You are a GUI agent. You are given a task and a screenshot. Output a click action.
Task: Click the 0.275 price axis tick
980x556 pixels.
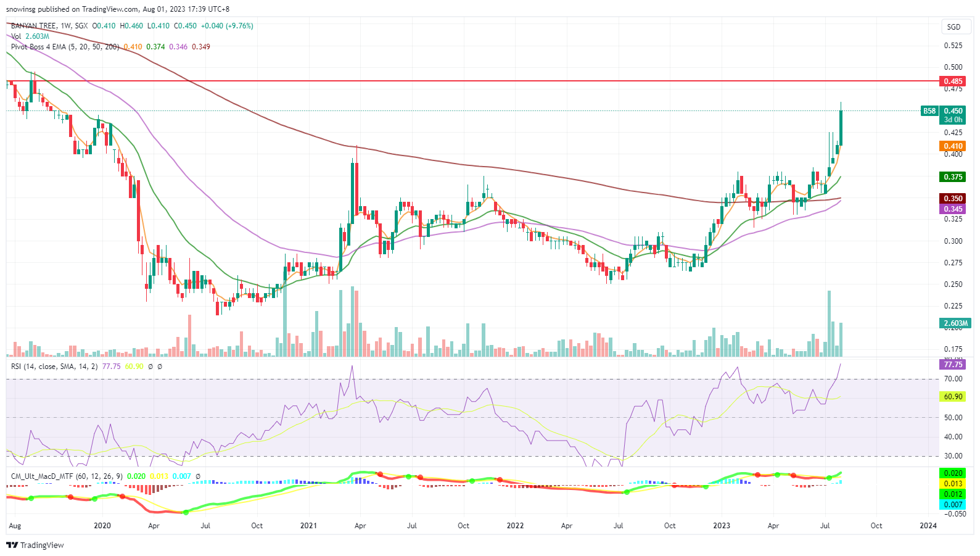[x=953, y=263]
